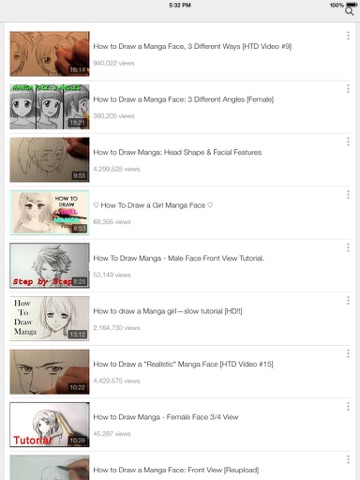Open more menu for Front View Reupload video
This screenshot has height=480, width=360.
pyautogui.click(x=348, y=460)
